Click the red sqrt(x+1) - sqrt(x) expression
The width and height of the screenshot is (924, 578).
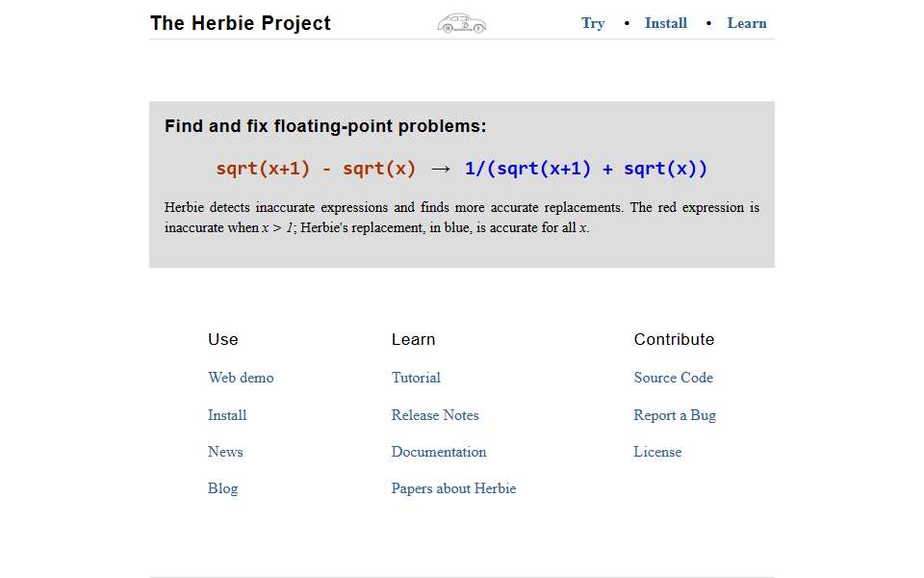(316, 169)
